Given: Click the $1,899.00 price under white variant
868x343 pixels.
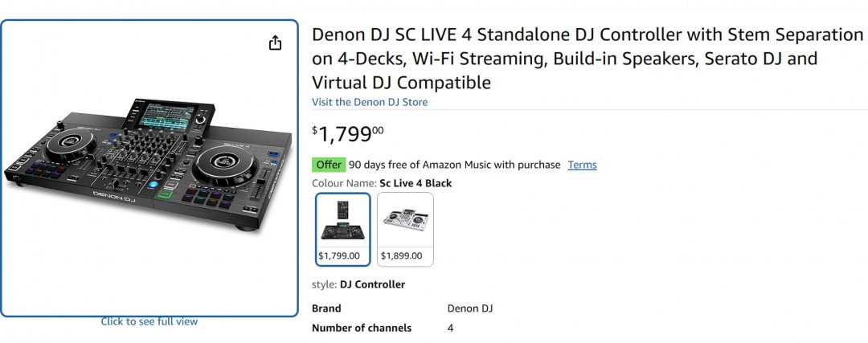Looking at the screenshot, I should click(x=405, y=256).
